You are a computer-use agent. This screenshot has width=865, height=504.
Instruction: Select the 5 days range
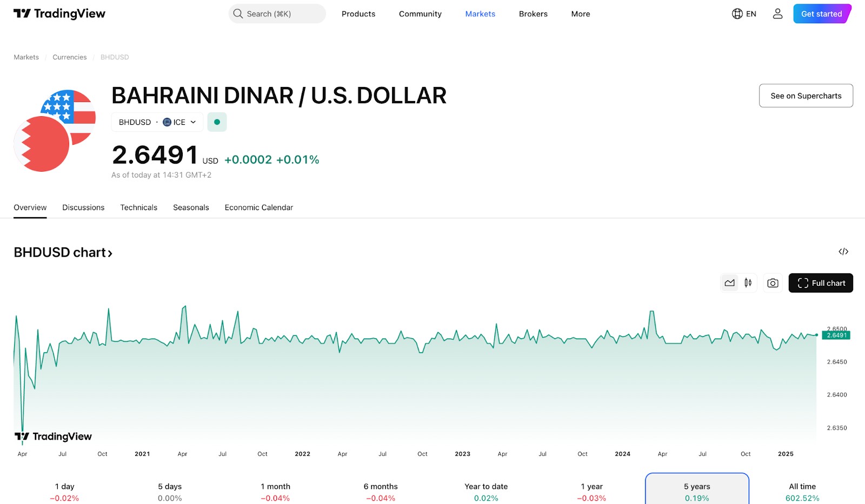170,492
